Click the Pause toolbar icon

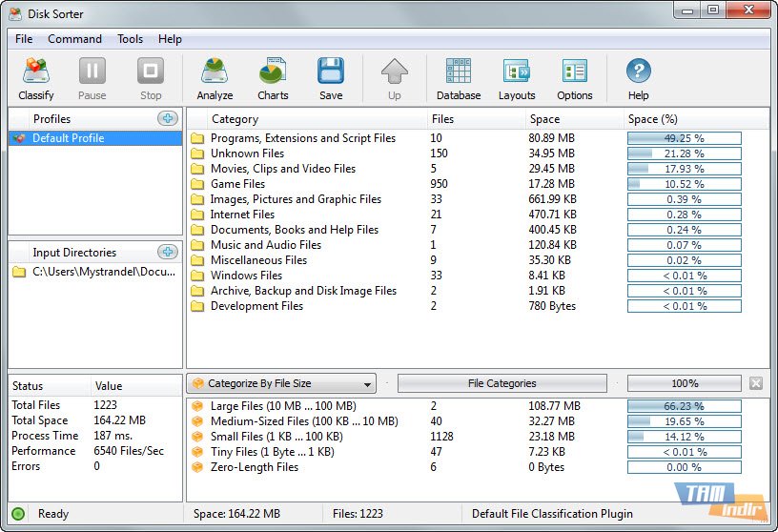point(92,71)
